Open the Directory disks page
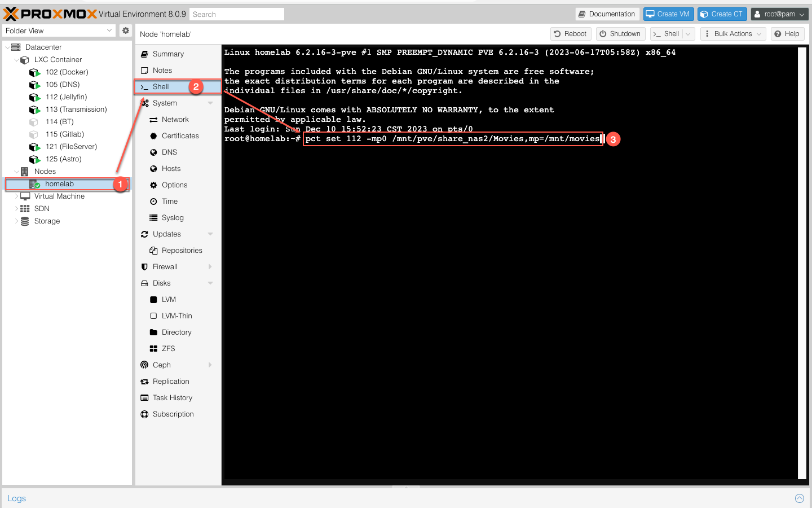Screen dimensions: 812x508 click(178, 332)
